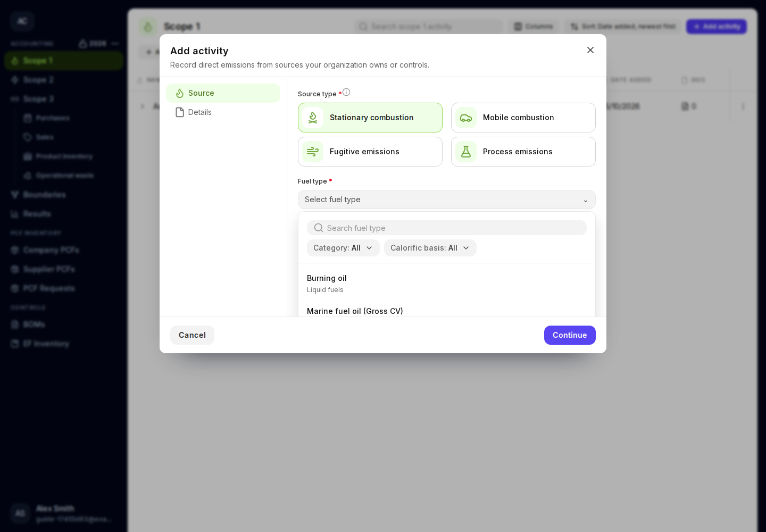Expand the background table row chevron
Image resolution: width=766 pixels, height=532 pixels.
tap(143, 106)
